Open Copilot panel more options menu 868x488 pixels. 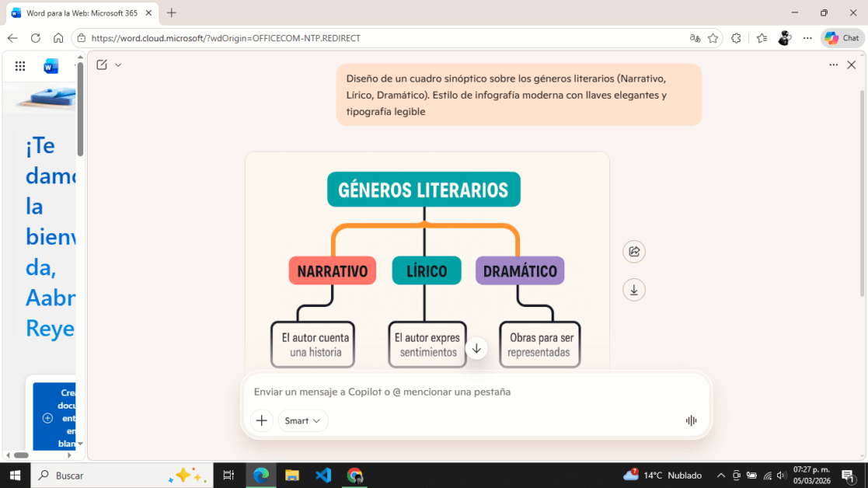coord(833,65)
